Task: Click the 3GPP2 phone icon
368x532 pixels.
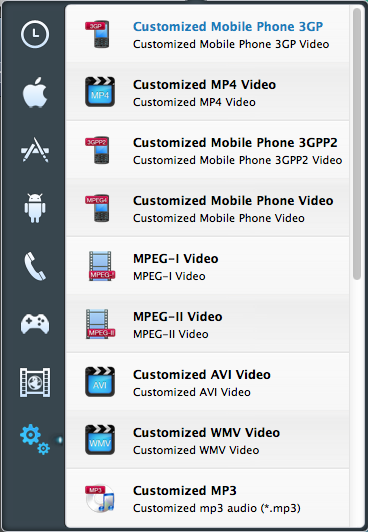Action: [x=98, y=150]
